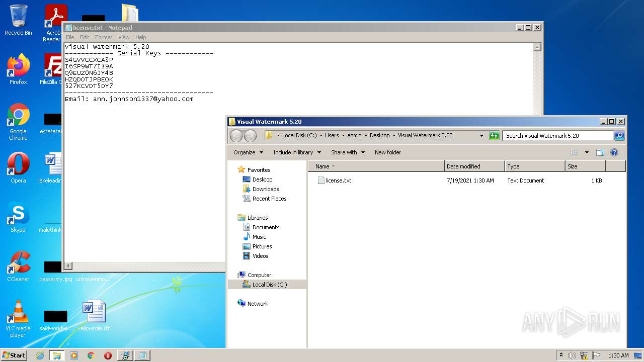The image size is (644, 362).
Task: Select Videos under Libraries
Action: coord(260,256)
